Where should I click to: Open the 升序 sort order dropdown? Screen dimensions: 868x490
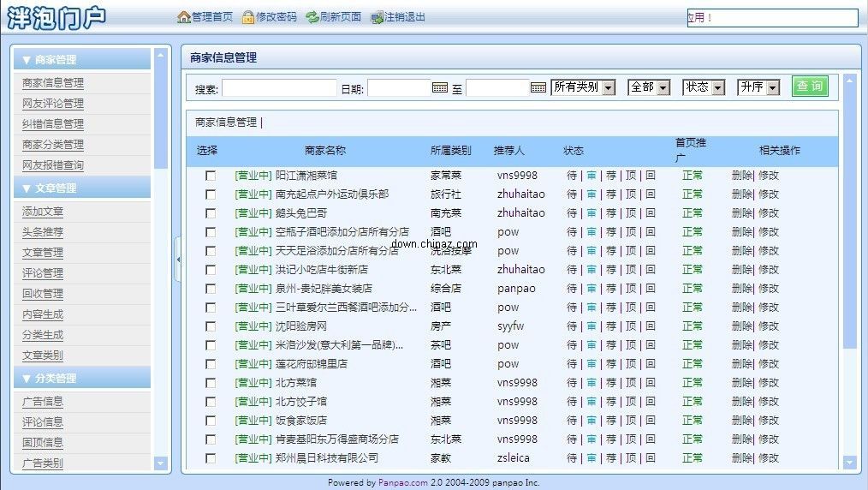tap(758, 87)
